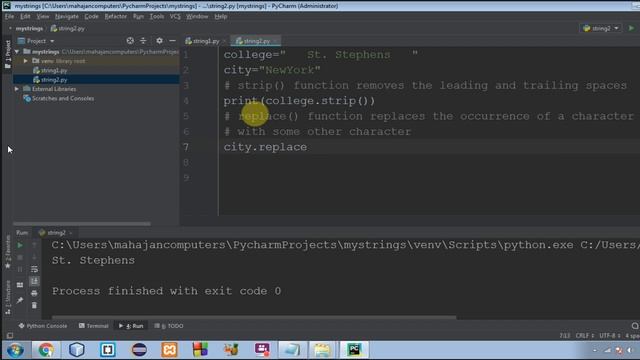Open the string2 run configuration dropdown

coord(601,28)
